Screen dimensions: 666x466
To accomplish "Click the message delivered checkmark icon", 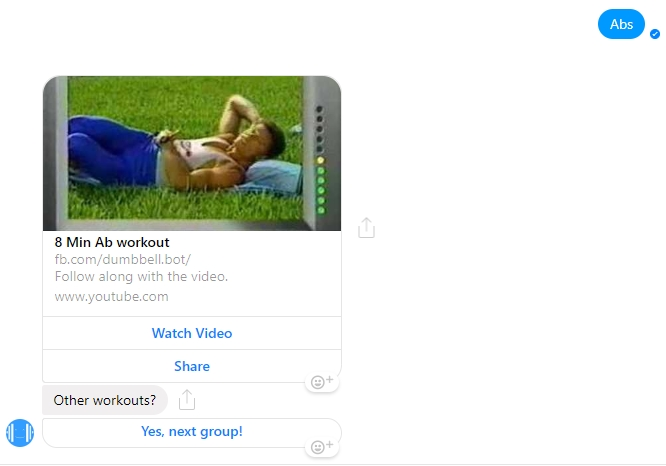I will tap(655, 34).
